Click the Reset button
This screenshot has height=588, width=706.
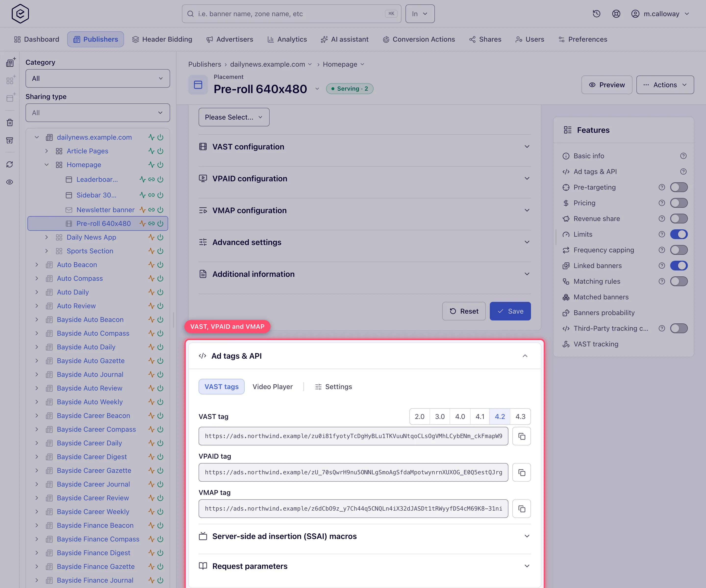click(x=464, y=311)
